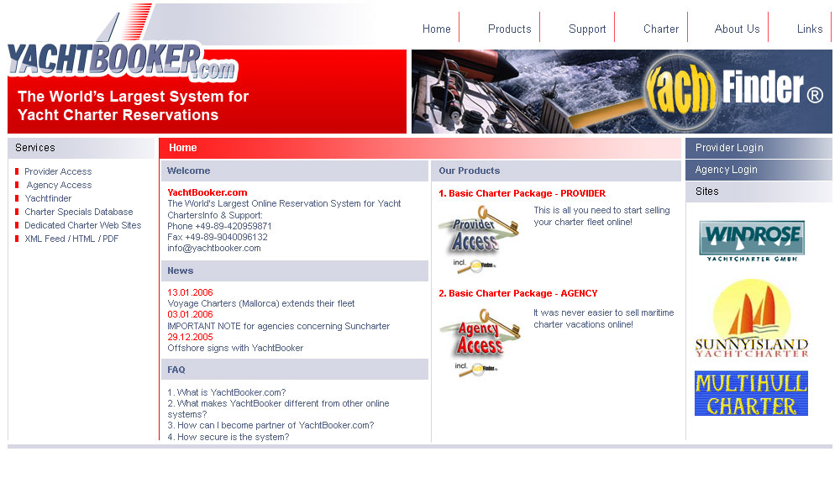The width and height of the screenshot is (840, 504).
Task: Open the Home navigation item
Action: point(436,29)
